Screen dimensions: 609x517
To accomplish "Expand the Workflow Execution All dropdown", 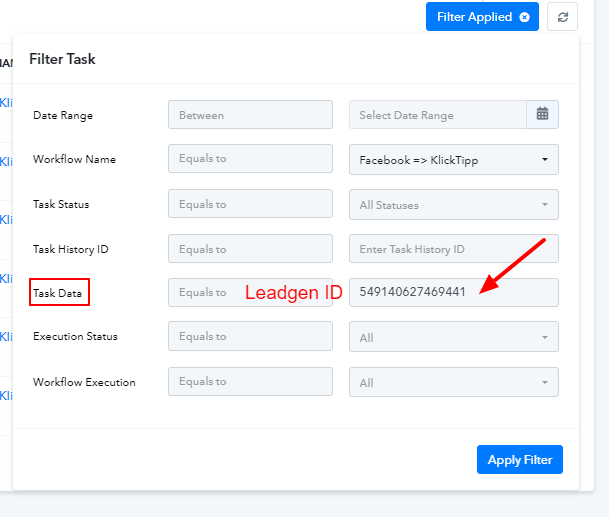I will [x=454, y=382].
